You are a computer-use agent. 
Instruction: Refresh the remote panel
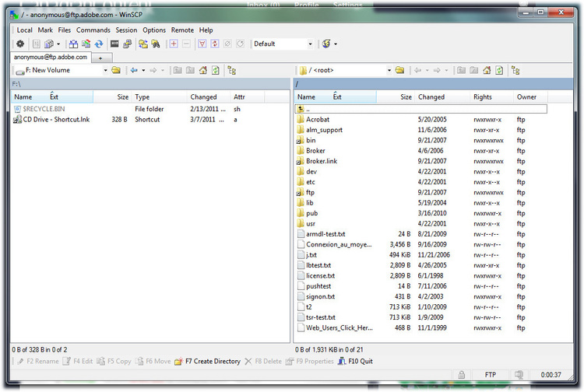pyautogui.click(x=499, y=70)
